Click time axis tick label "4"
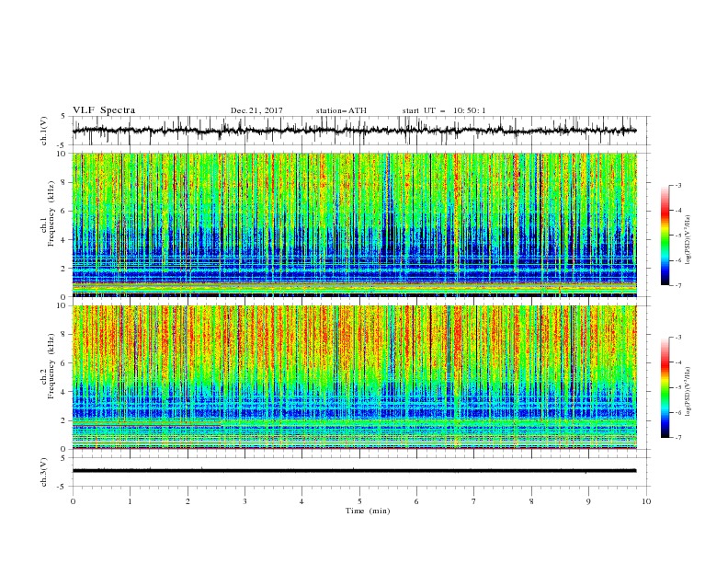 click(302, 501)
